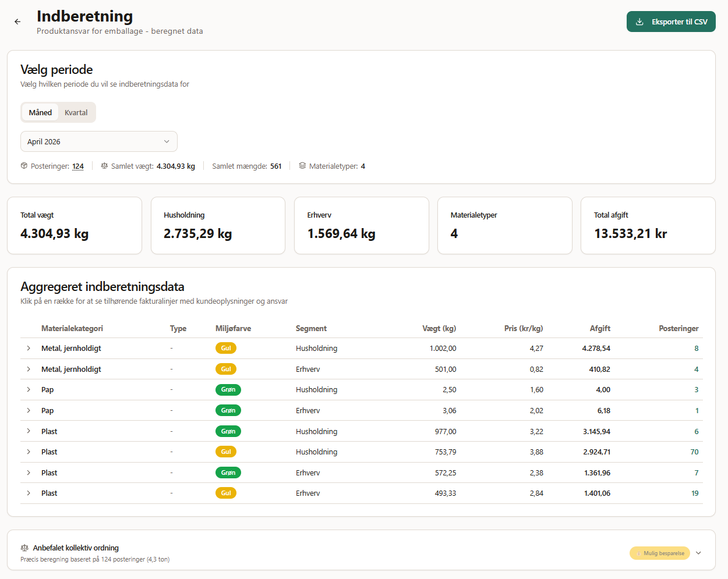
Task: Open the April 2026 period dropdown
Action: [x=99, y=141]
